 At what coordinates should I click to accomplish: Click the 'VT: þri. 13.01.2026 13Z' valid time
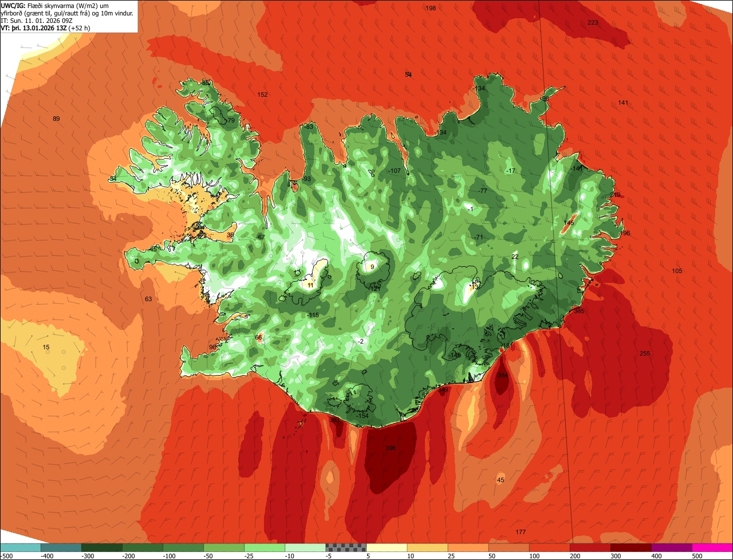(35, 28)
